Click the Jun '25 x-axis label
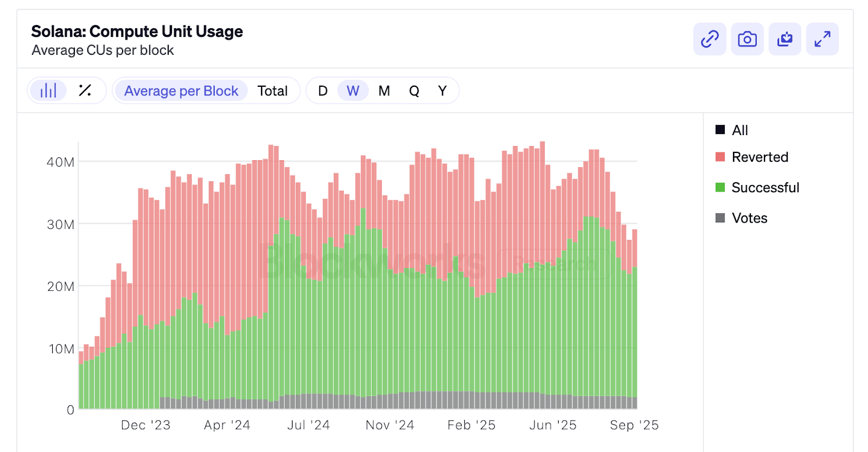 (x=553, y=425)
